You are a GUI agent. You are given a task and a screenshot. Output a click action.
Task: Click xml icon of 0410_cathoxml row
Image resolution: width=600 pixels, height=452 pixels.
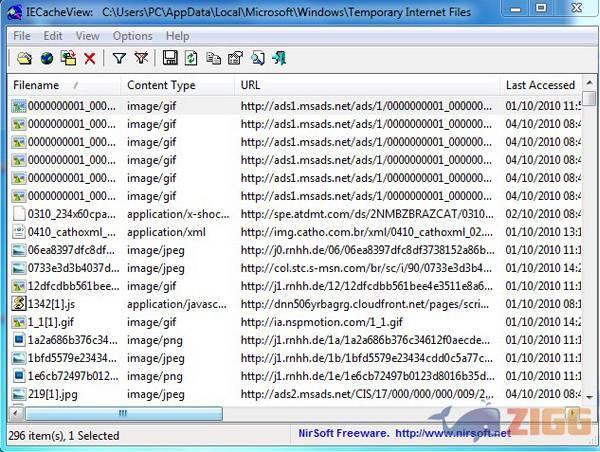[x=18, y=232]
